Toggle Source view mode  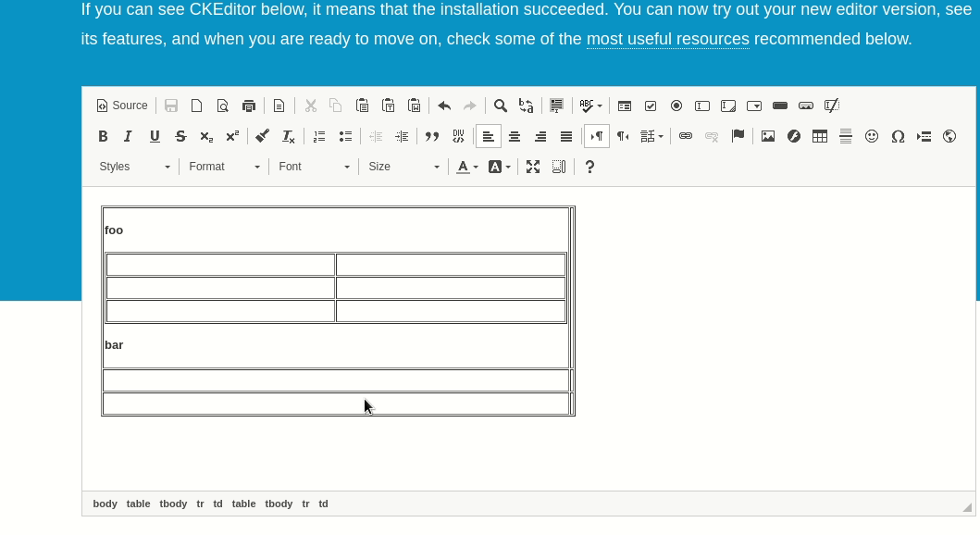121,106
